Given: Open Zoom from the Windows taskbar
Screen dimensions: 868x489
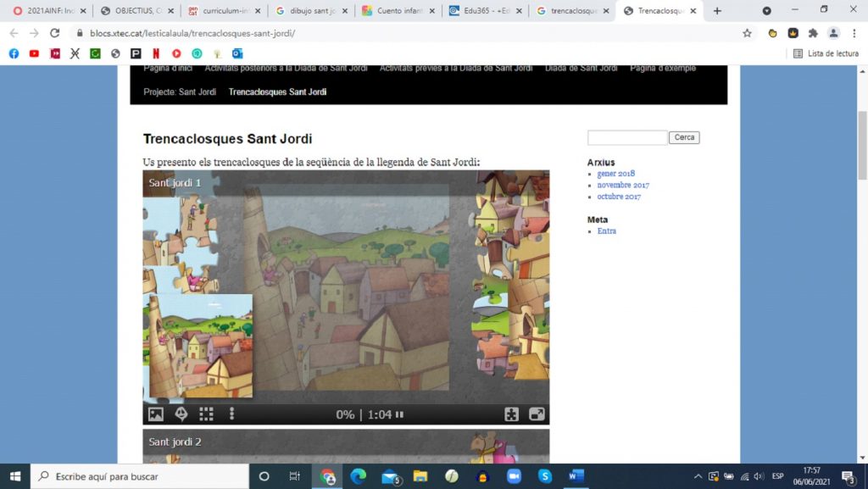Looking at the screenshot, I should point(514,476).
